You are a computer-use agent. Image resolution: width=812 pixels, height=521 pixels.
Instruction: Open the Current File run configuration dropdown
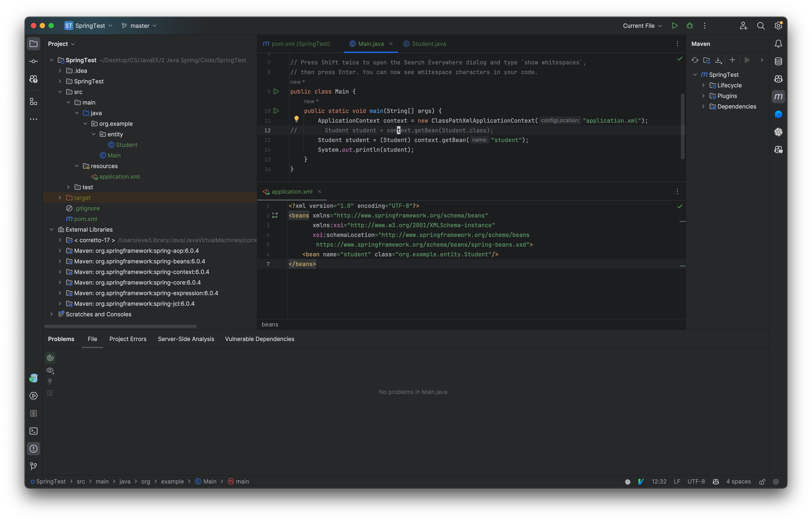click(642, 26)
